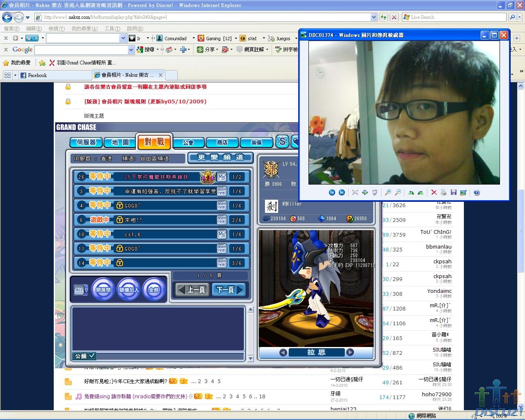Viewport: 525px width, 420px height.
Task: Start slide show in picture viewer
Action: (374, 192)
